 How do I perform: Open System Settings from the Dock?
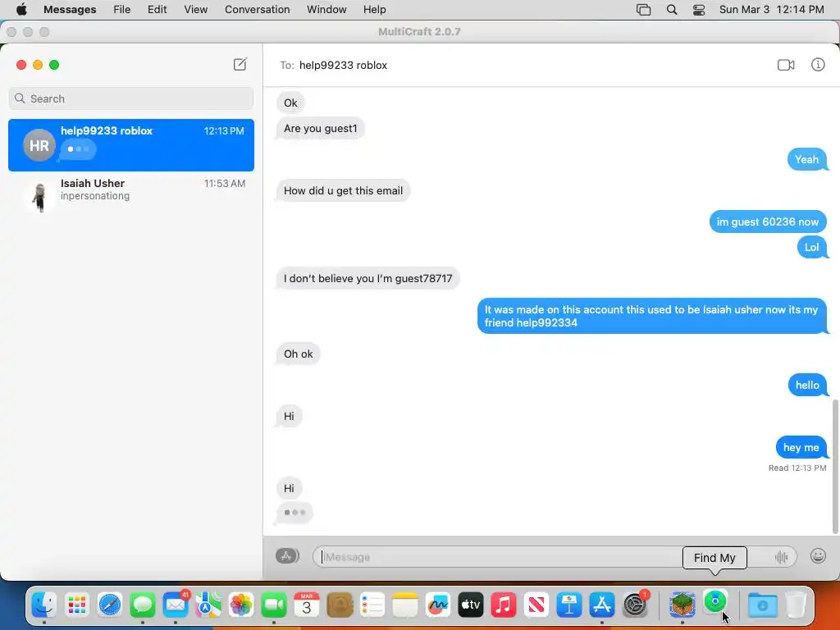(x=635, y=605)
